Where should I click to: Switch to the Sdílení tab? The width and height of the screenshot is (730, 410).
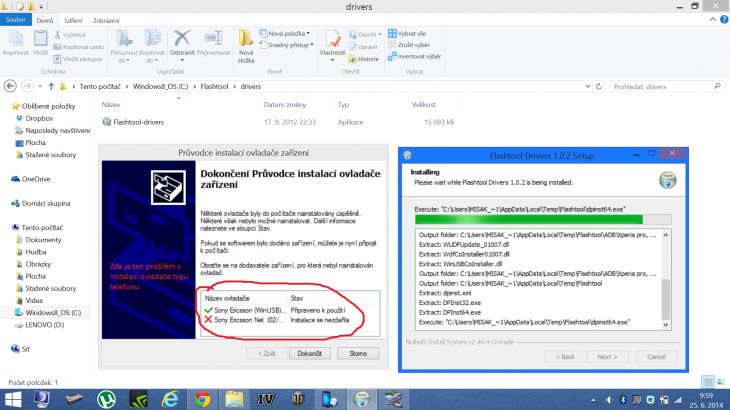tap(73, 20)
